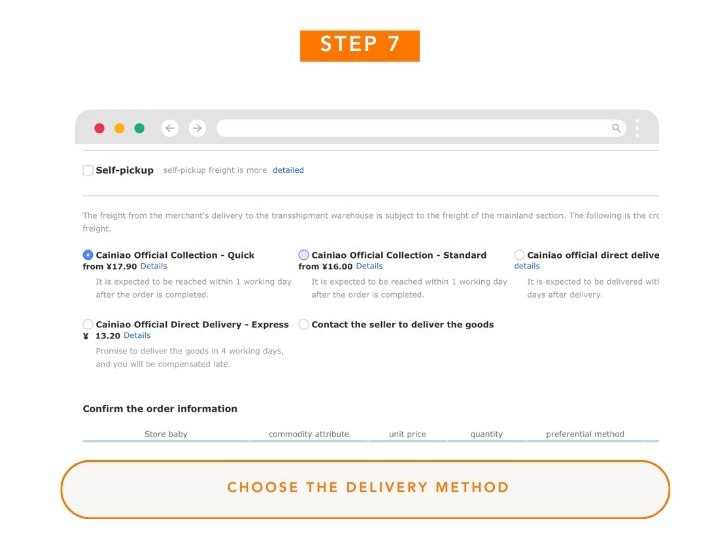Click the yellow window dot
This screenshot has height=552, width=720.
(119, 128)
